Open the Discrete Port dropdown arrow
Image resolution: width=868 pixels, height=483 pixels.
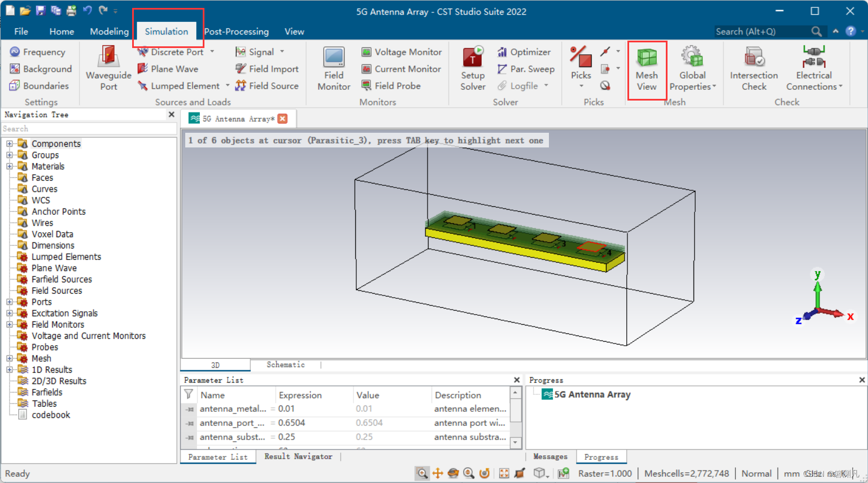212,52
